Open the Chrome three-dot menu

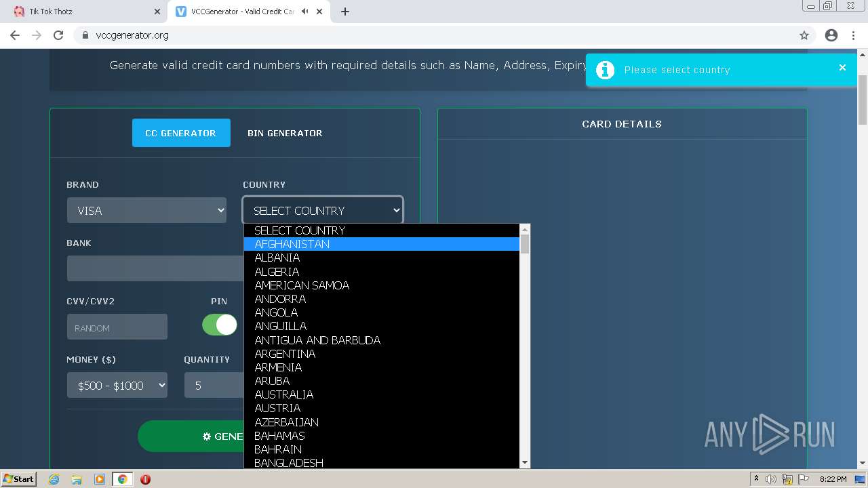(853, 35)
